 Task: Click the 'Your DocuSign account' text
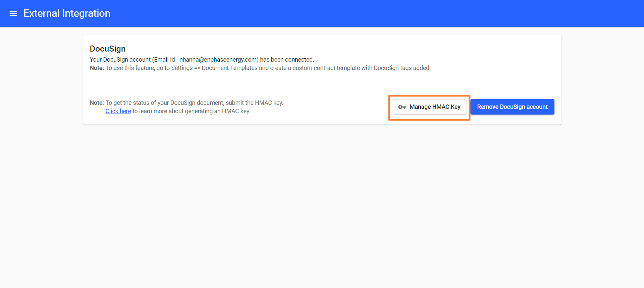point(120,60)
